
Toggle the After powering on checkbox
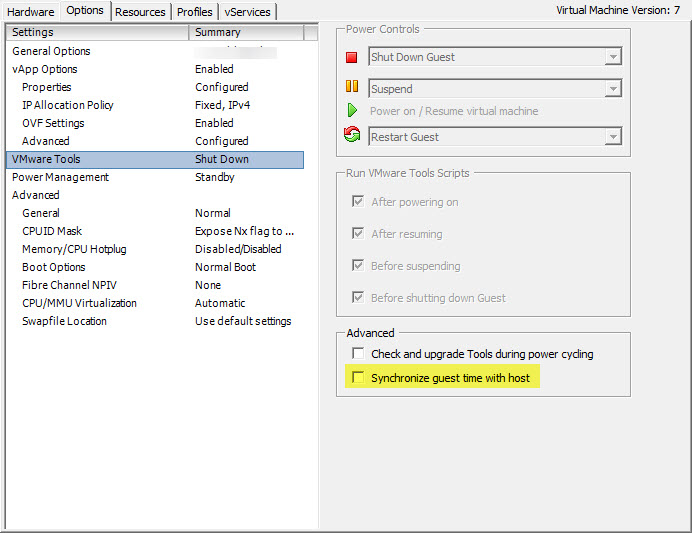pyautogui.click(x=358, y=202)
